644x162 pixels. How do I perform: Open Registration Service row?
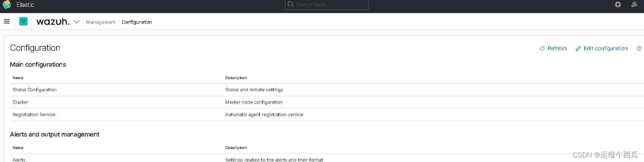[x=327, y=114]
